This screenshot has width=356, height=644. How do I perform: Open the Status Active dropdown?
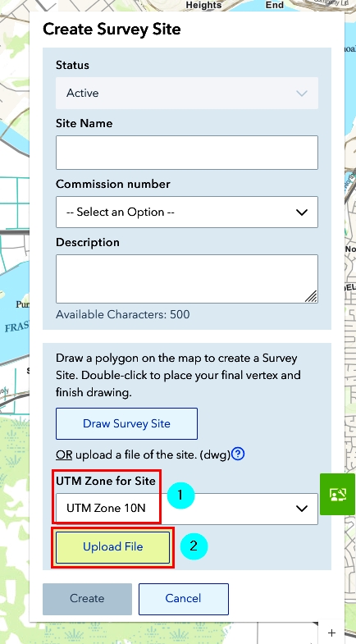(x=187, y=94)
